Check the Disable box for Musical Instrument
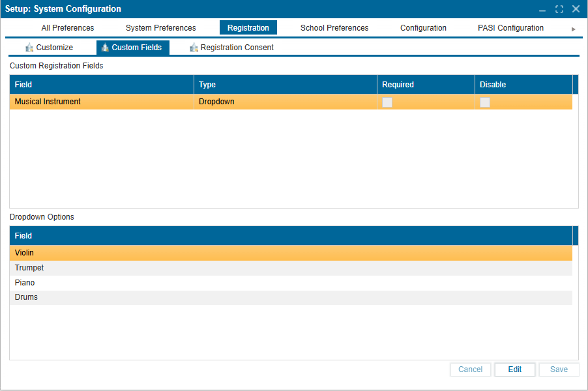This screenshot has height=391, width=588. 484,102
